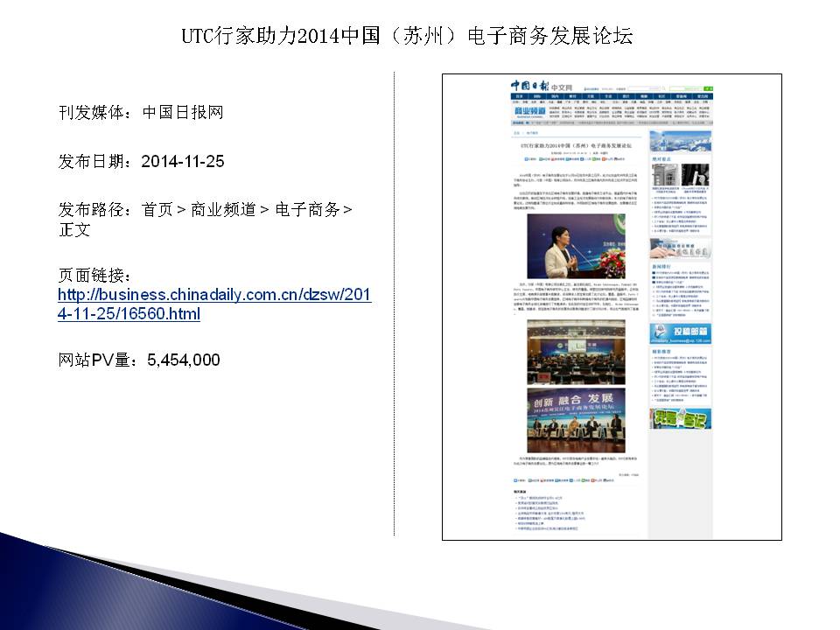The height and width of the screenshot is (630, 840).
Task: Click the blue '投稿邮箱' banner
Action: (681, 333)
